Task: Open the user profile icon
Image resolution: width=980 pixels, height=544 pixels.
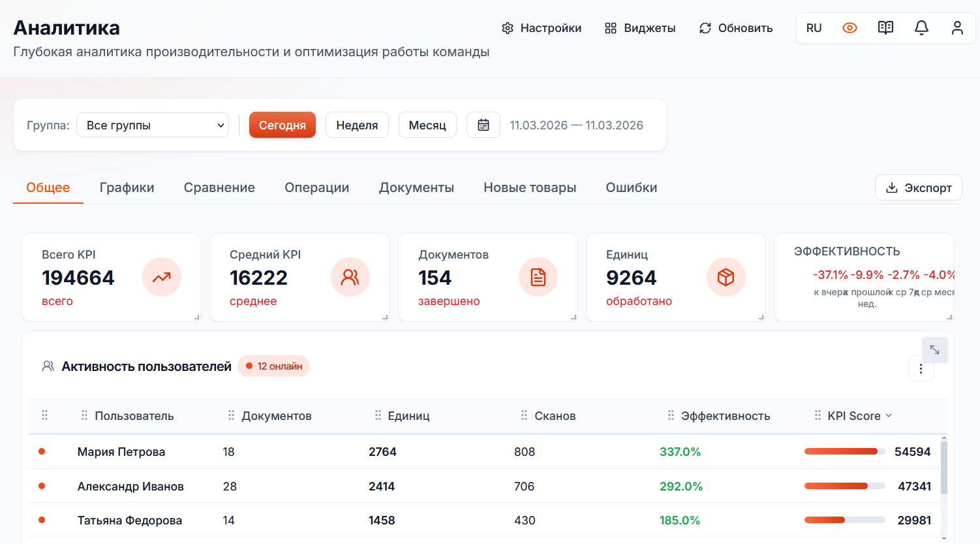Action: pyautogui.click(x=957, y=28)
